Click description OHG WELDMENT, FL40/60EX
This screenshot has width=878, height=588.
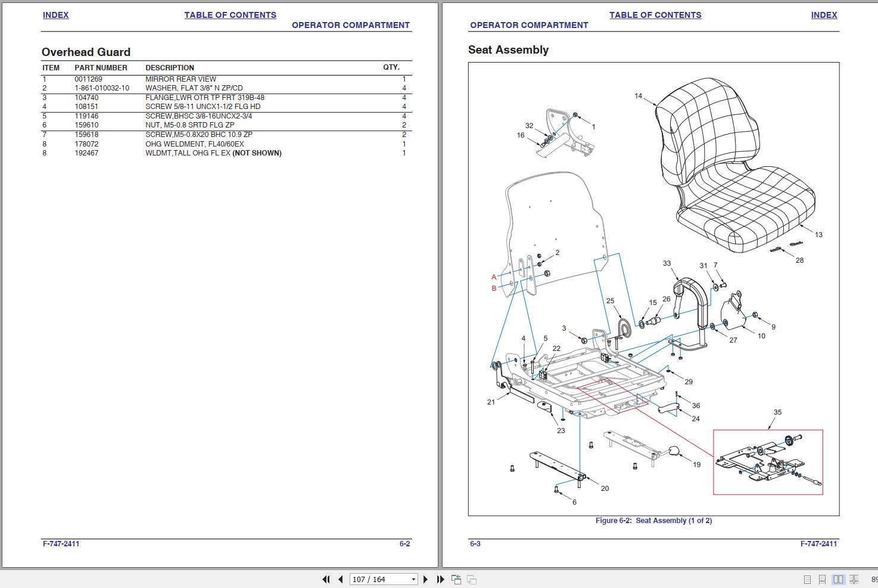coord(195,144)
